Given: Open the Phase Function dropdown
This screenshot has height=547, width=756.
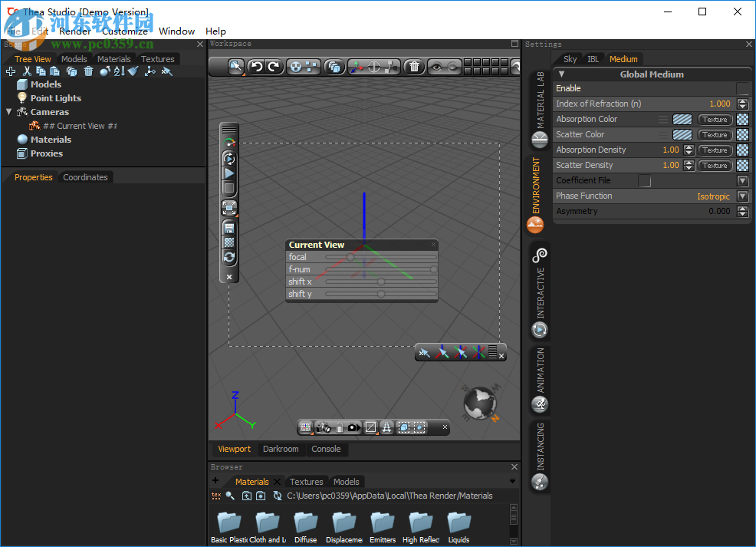Looking at the screenshot, I should 742,196.
